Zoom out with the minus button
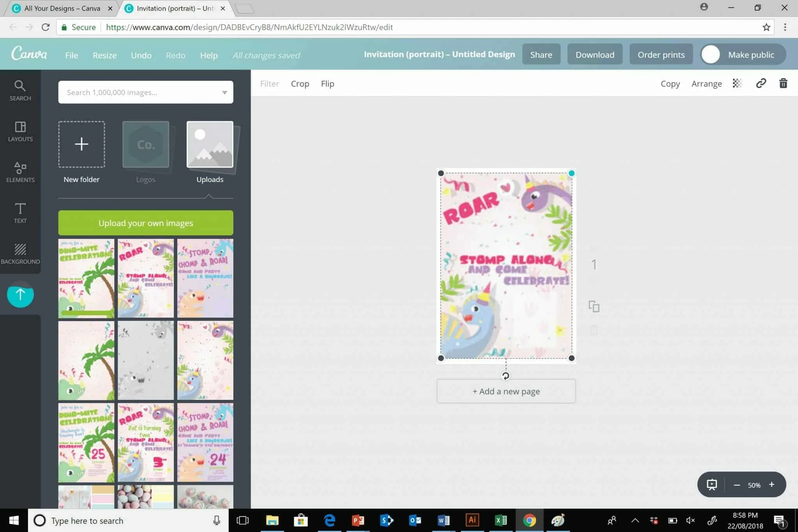 click(x=736, y=485)
